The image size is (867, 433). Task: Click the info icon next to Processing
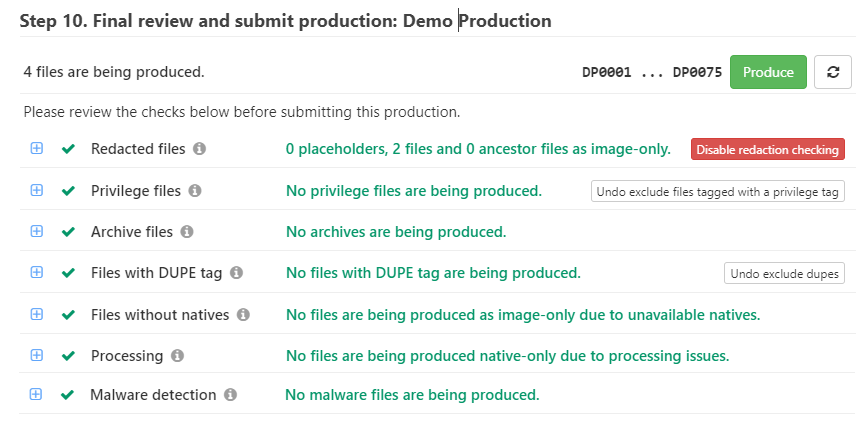(177, 356)
